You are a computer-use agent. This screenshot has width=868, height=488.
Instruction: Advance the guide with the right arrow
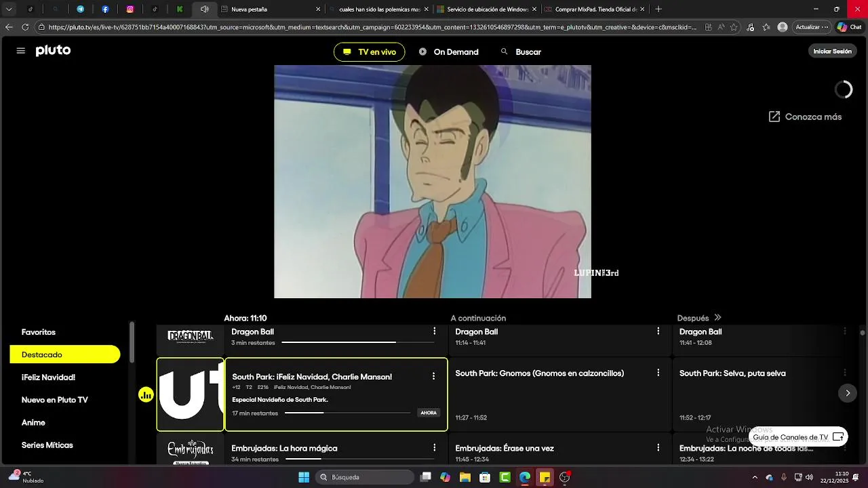tap(847, 393)
